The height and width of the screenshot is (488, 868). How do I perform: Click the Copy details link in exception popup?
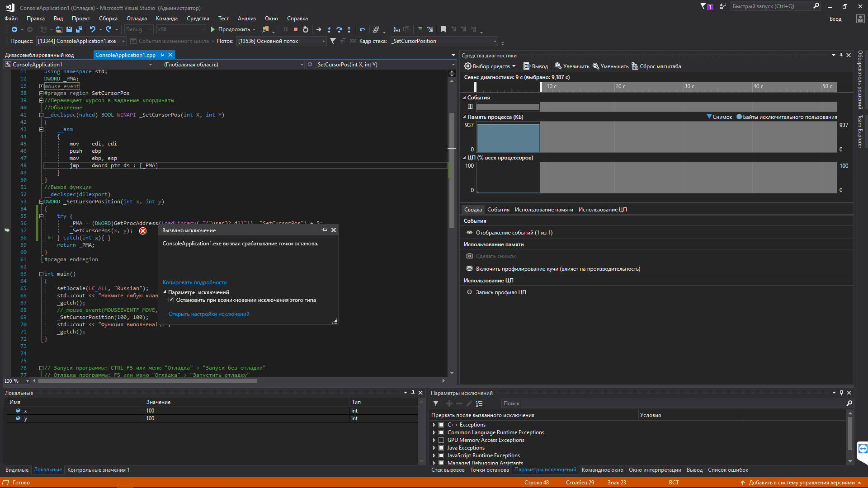(194, 282)
